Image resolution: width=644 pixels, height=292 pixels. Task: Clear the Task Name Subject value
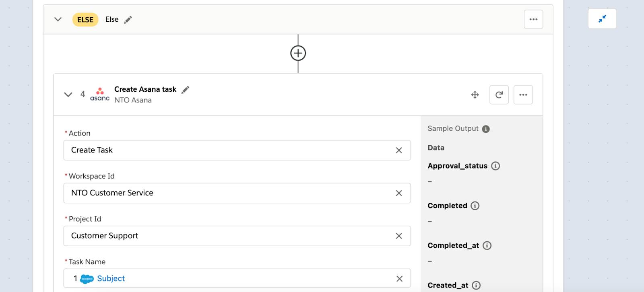(399, 279)
